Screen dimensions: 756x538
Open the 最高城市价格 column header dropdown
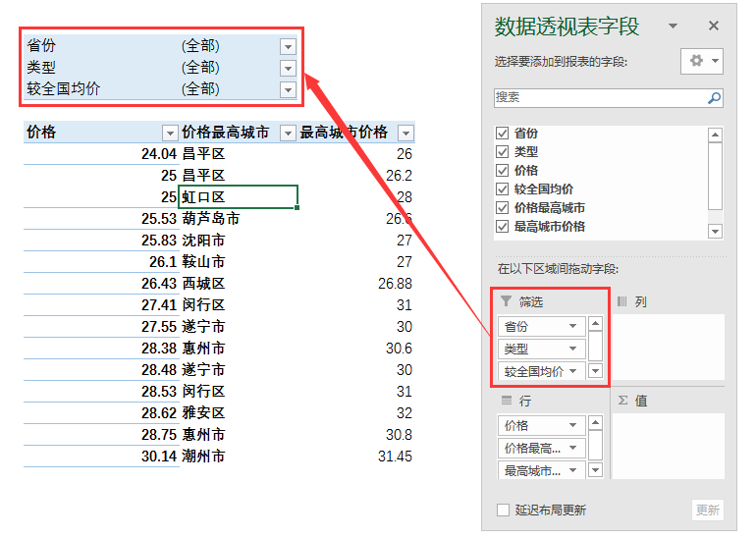point(405,133)
